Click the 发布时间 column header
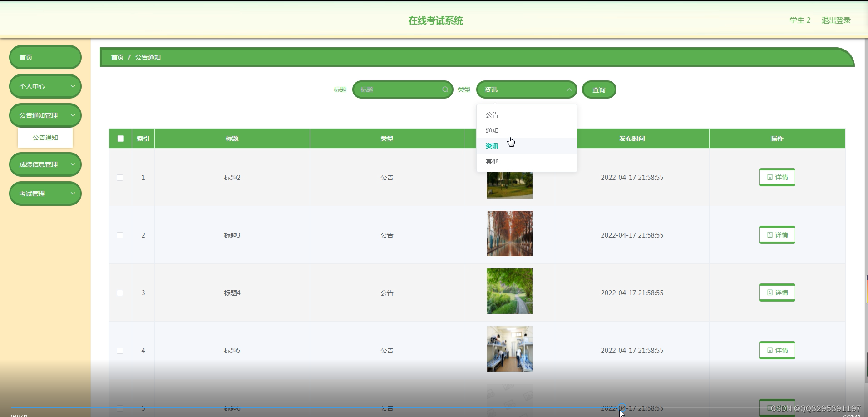This screenshot has width=868, height=417. coord(632,139)
